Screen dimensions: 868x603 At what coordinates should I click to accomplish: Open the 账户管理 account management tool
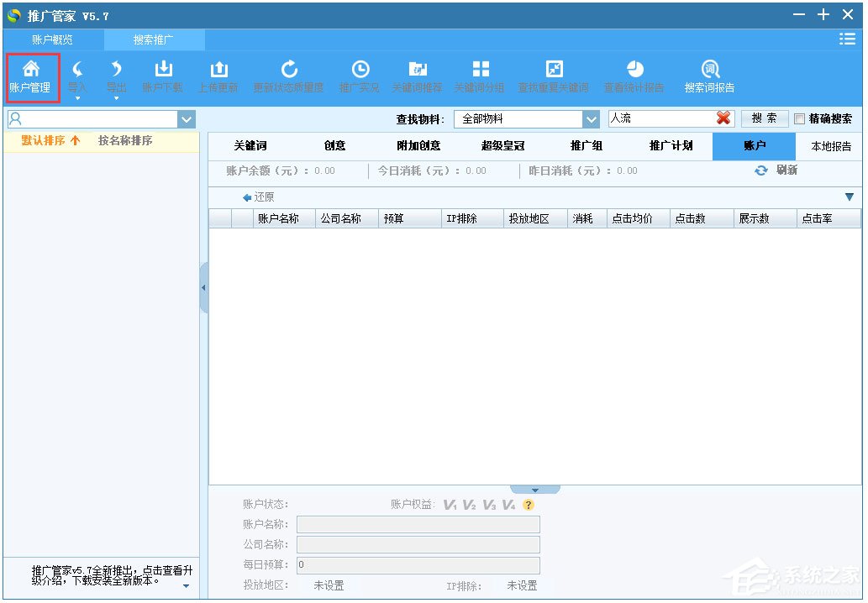click(x=31, y=76)
